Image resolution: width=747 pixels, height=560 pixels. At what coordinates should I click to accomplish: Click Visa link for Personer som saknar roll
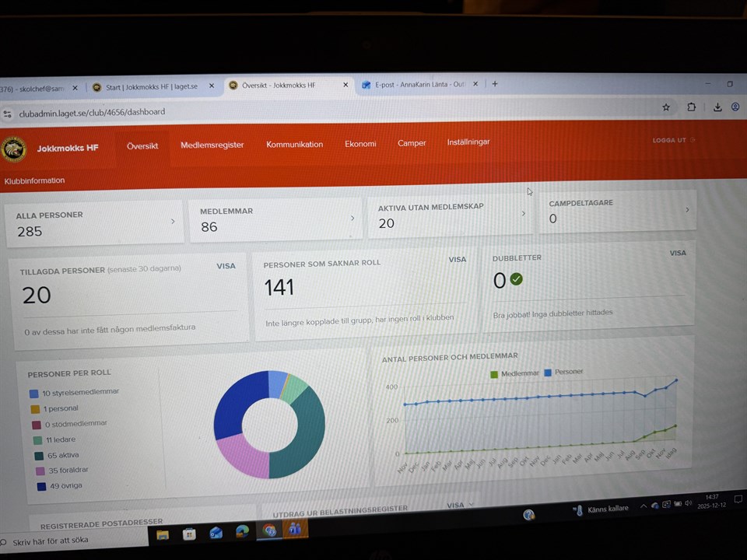[457, 259]
